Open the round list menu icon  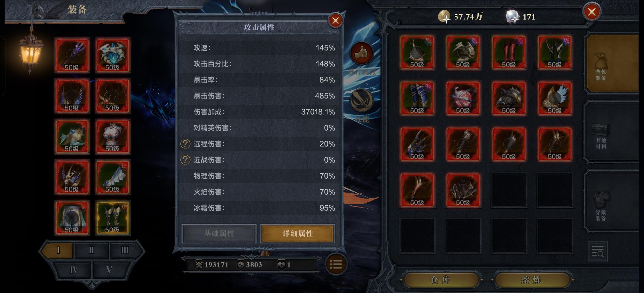[336, 265]
